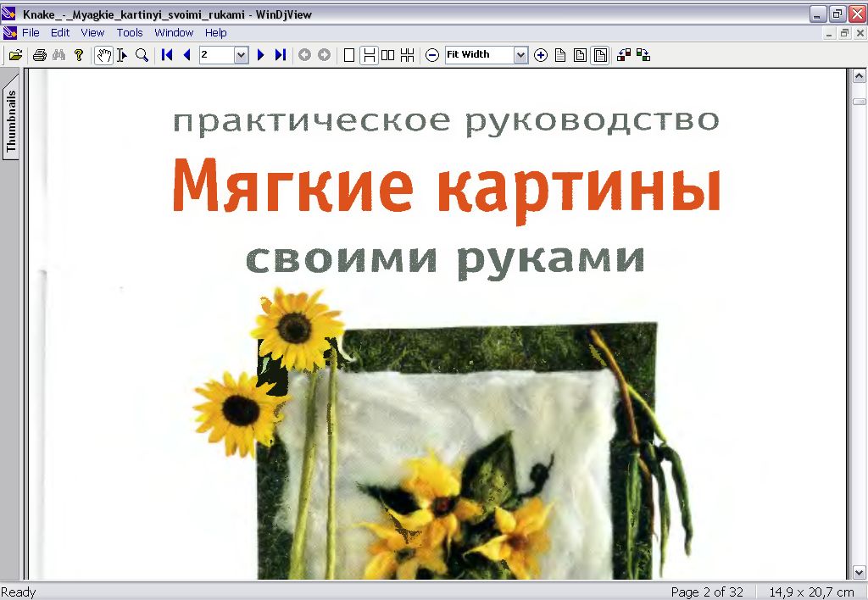Click 'Page 2 of 32' in status bar

pos(707,592)
